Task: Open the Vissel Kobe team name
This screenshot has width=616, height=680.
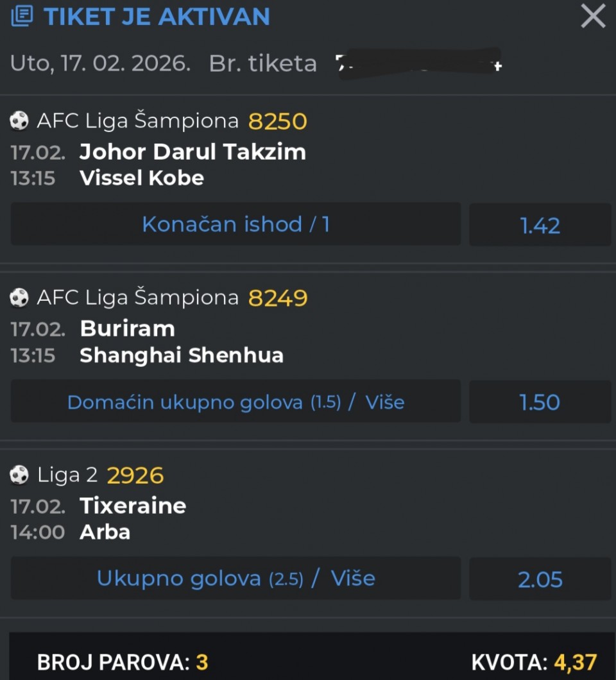Action: click(x=142, y=178)
